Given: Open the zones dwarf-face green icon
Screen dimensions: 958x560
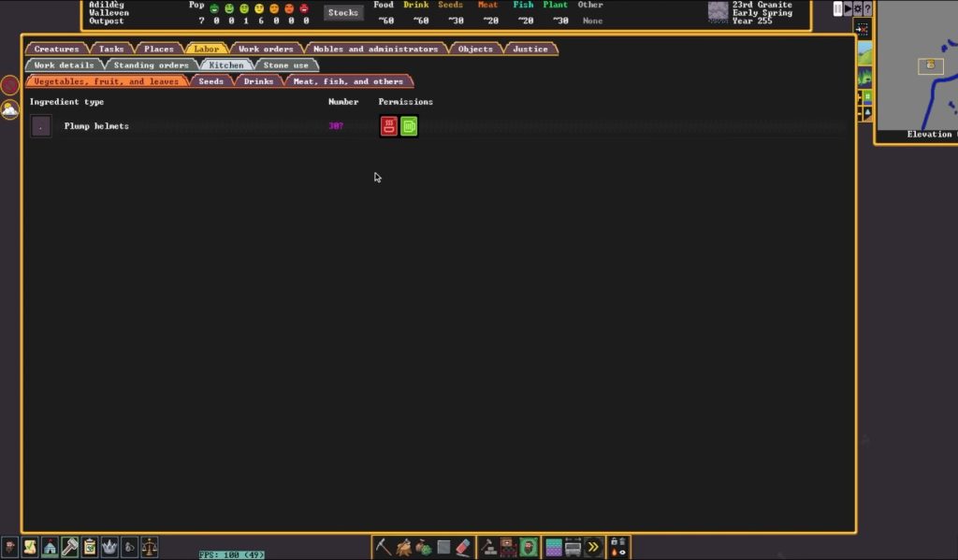Looking at the screenshot, I should (x=529, y=547).
